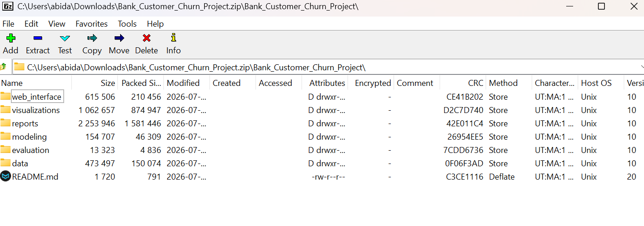Image resolution: width=644 pixels, height=226 pixels.
Task: Click the Deflate method cell
Action: (502, 177)
